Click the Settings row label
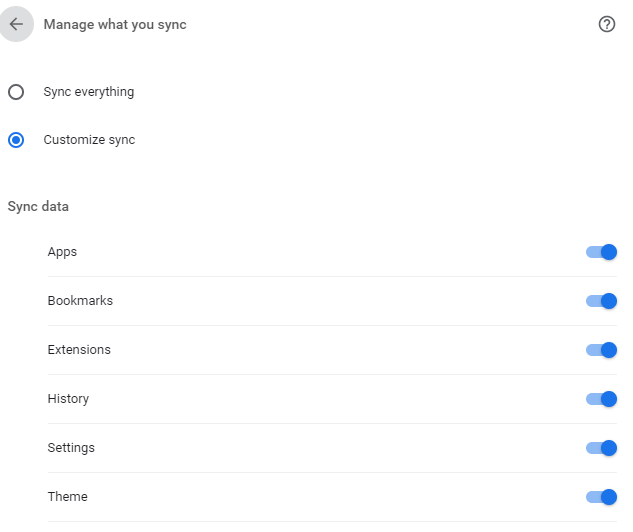The height and width of the screenshot is (532, 633). (x=71, y=448)
